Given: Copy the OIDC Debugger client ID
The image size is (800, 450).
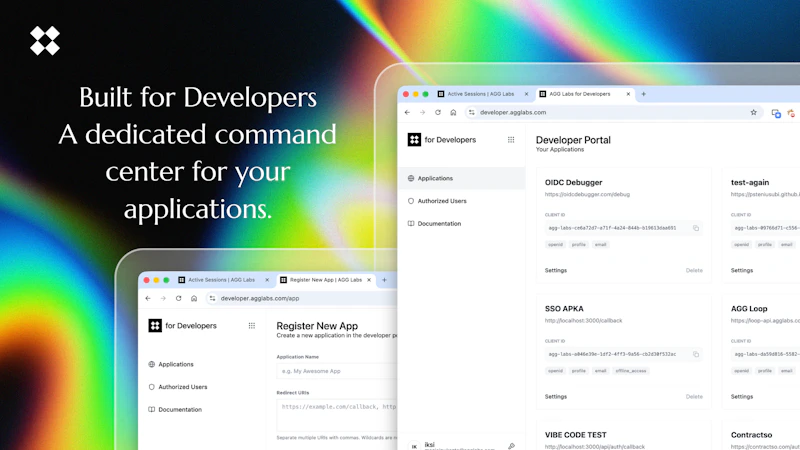Looking at the screenshot, I should tap(696, 228).
